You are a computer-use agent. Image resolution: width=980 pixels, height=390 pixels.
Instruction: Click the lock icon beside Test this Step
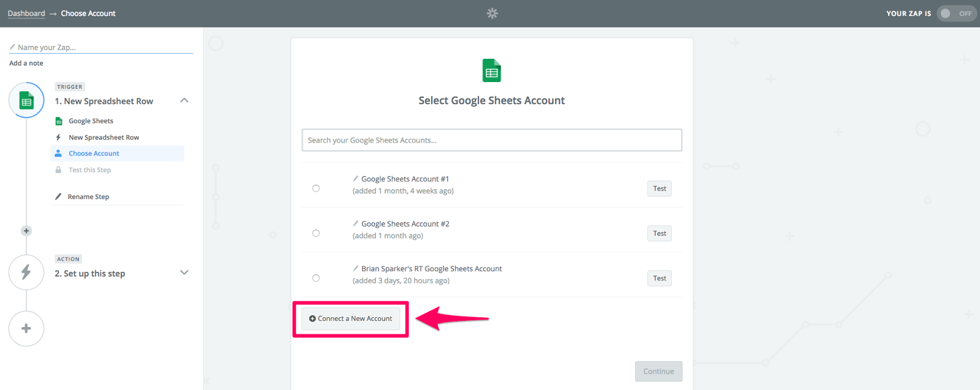pyautogui.click(x=58, y=170)
